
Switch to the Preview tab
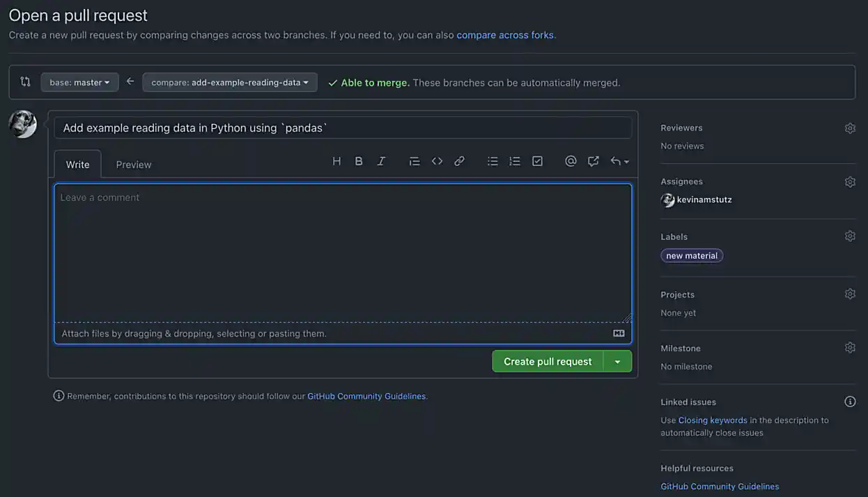(133, 164)
